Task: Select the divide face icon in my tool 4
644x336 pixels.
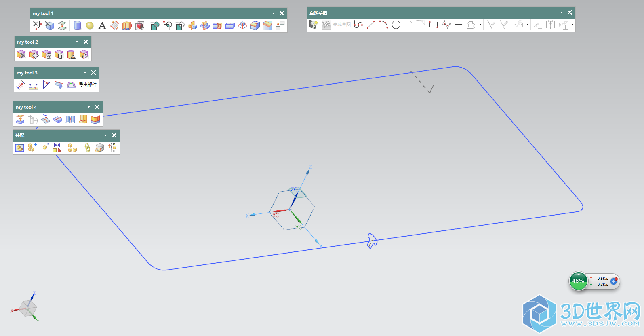Action: 58,119
